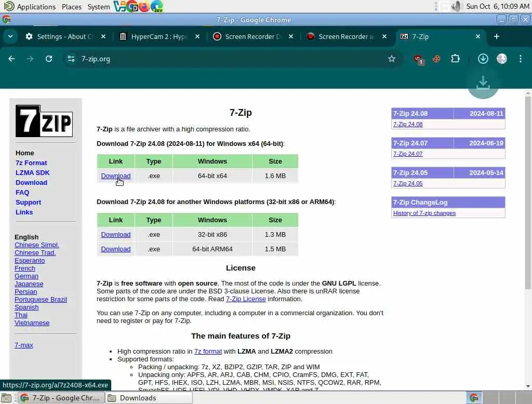
Task: Click 7-Zip - Google Chrome taskbar button
Action: pyautogui.click(x=60, y=398)
